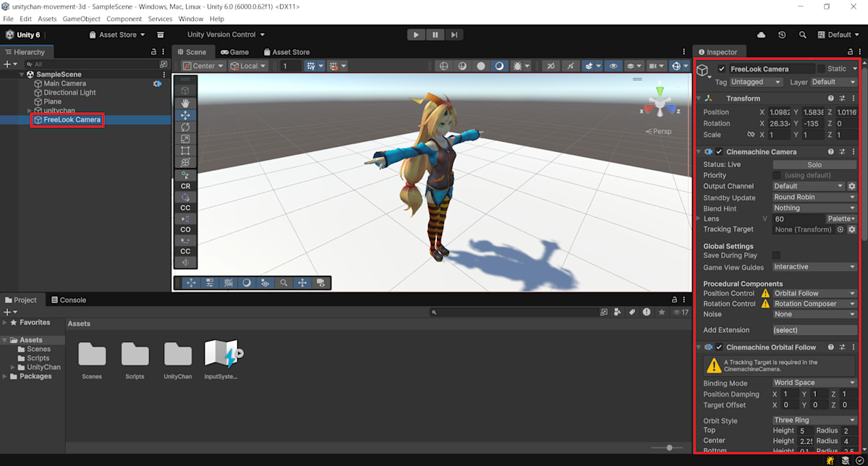Open Transform component presets icon
Screen dimensions: 868x466
tap(843, 98)
